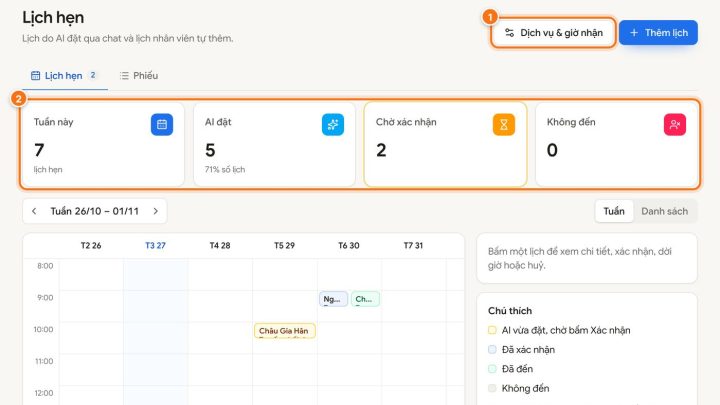Click the Chú thích heading
The image size is (720, 405).
[x=510, y=311]
